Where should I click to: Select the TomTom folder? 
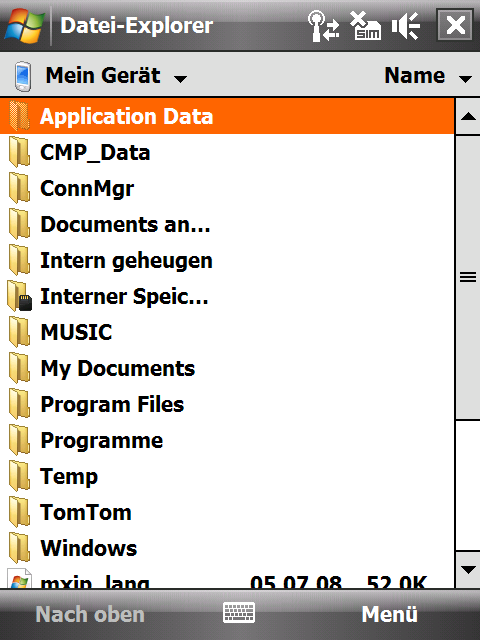tap(227, 512)
